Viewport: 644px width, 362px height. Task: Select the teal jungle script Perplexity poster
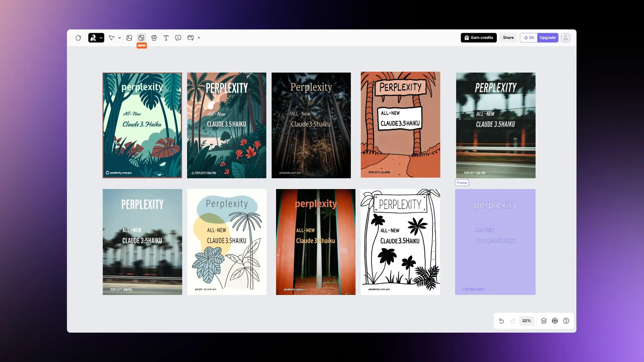pos(142,125)
